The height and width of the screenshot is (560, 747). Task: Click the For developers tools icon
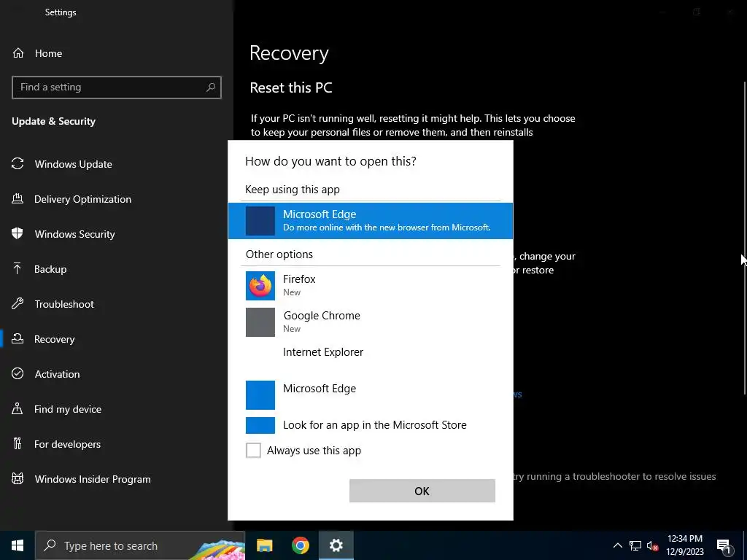pyautogui.click(x=18, y=443)
